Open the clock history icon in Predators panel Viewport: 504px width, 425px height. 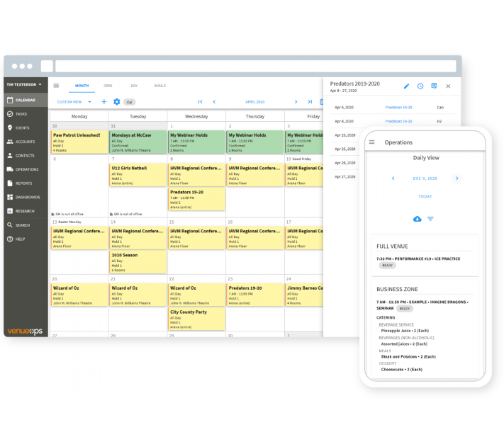pyautogui.click(x=420, y=86)
